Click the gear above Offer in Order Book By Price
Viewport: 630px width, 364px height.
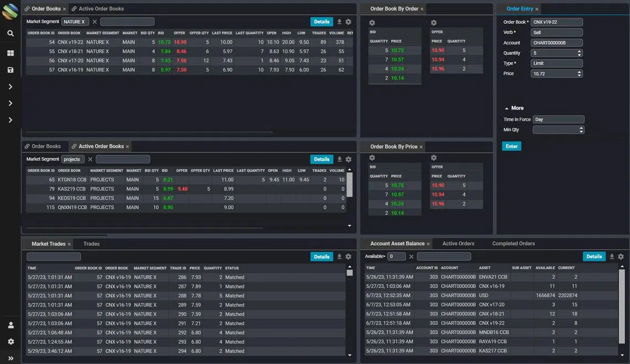[434, 158]
